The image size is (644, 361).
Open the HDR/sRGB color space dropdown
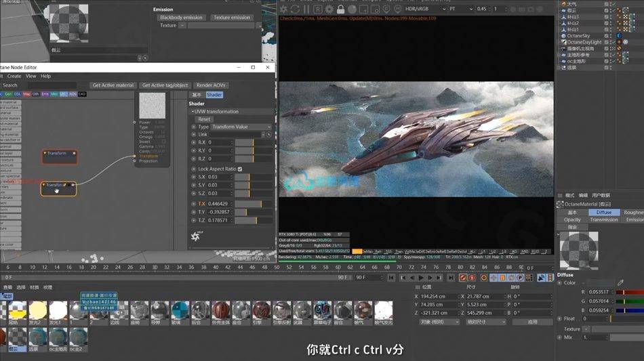point(426,9)
